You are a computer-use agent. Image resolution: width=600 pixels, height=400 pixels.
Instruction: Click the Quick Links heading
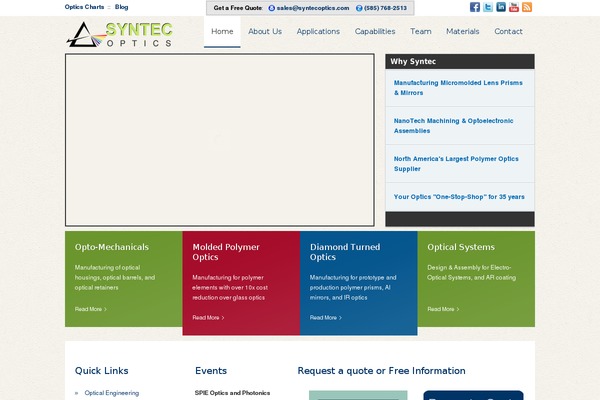click(101, 371)
